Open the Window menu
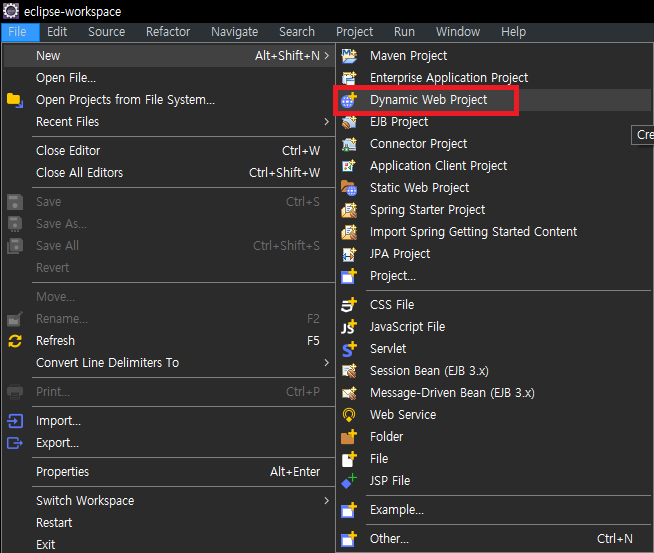The image size is (654, 553). [x=458, y=32]
